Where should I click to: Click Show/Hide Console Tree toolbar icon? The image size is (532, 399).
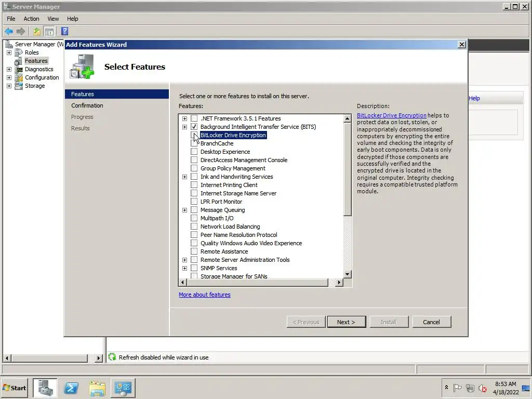(x=49, y=32)
